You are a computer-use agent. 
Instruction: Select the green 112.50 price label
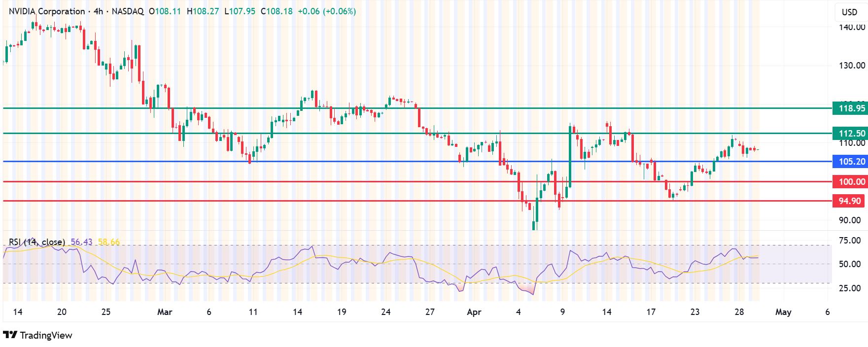849,134
